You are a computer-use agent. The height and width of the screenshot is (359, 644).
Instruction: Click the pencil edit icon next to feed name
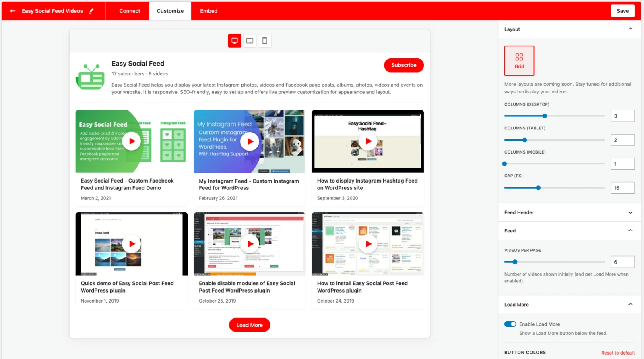click(91, 11)
